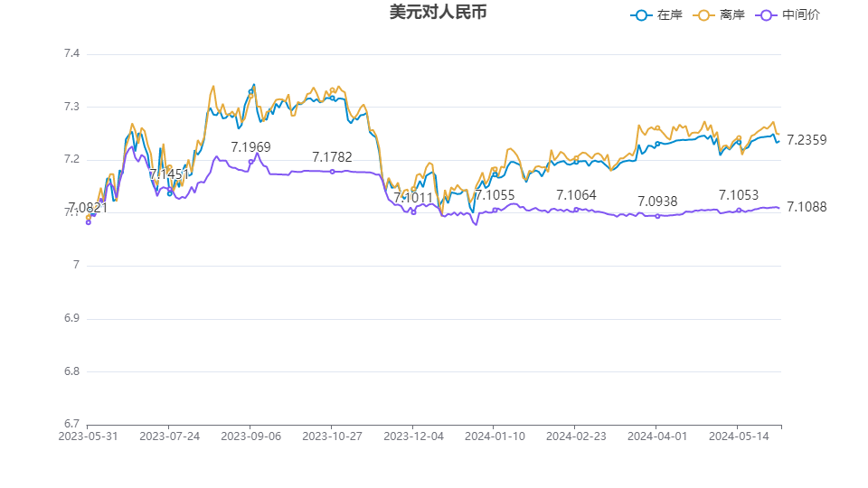This screenshot has width=868, height=488.
Task: Click the 7.4 y-axis tick label
Action: click(71, 54)
